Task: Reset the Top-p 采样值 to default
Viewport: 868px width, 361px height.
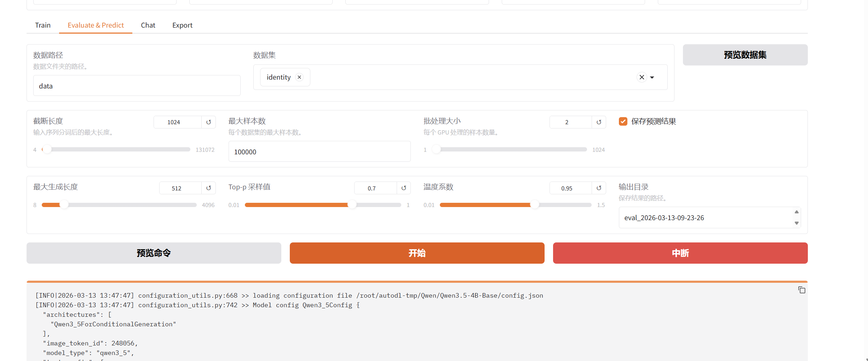Action: pos(404,188)
